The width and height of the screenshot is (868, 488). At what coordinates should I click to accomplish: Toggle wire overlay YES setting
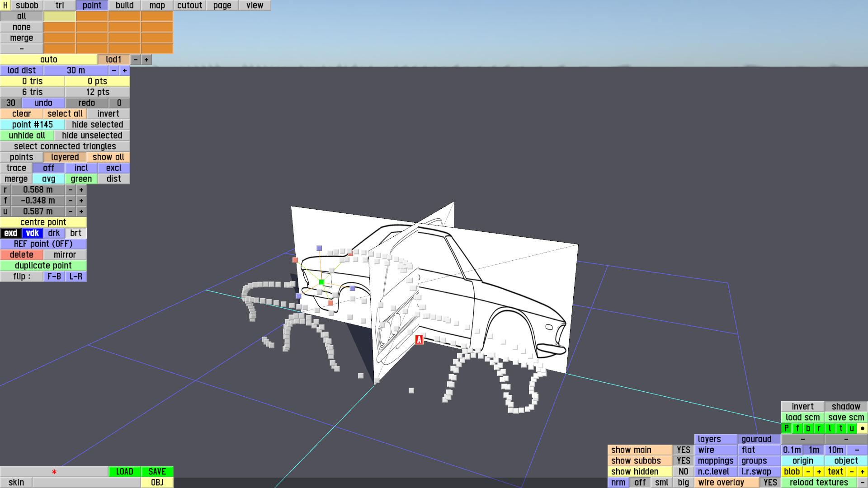point(770,483)
